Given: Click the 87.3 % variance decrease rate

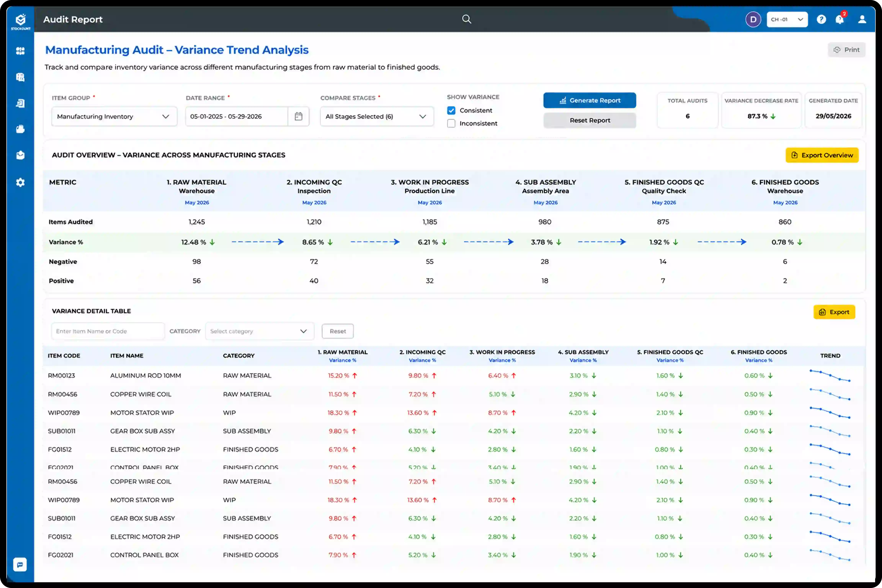Looking at the screenshot, I should point(757,116).
